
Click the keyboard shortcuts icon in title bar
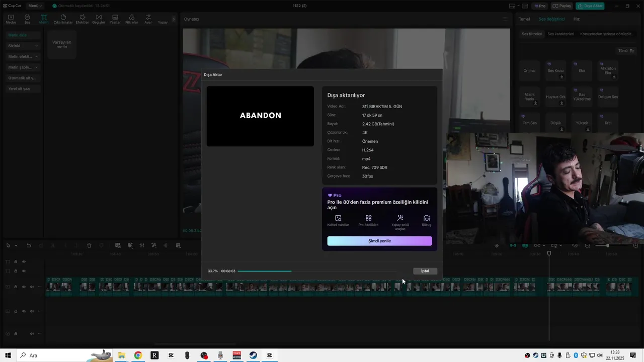coord(524,6)
